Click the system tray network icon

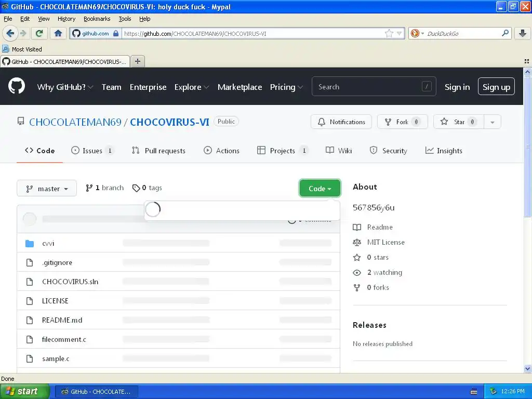click(493, 391)
